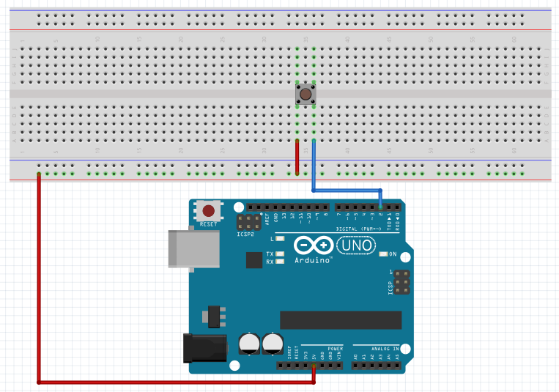Select the black DC power jack
The width and height of the screenshot is (559, 392).
[206, 347]
